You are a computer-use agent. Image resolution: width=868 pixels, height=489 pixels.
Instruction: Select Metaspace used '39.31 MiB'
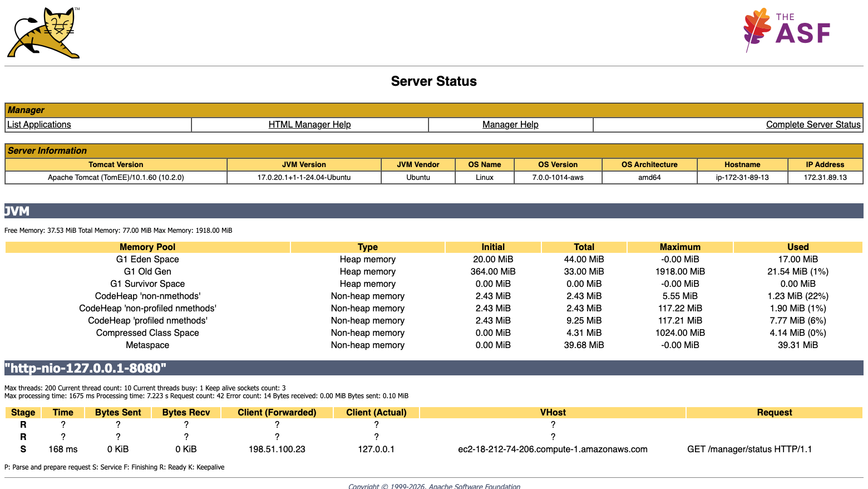pyautogui.click(x=798, y=345)
